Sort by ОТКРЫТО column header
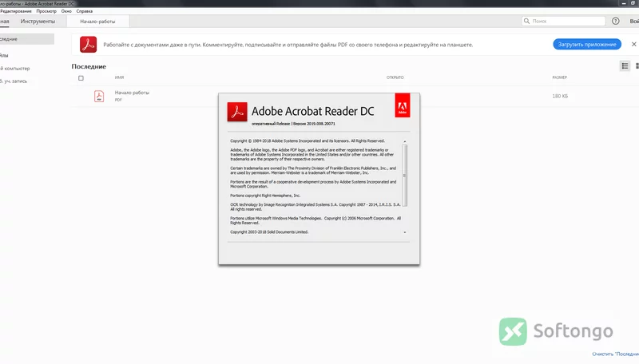Image resolution: width=639 pixels, height=364 pixels. tap(395, 77)
